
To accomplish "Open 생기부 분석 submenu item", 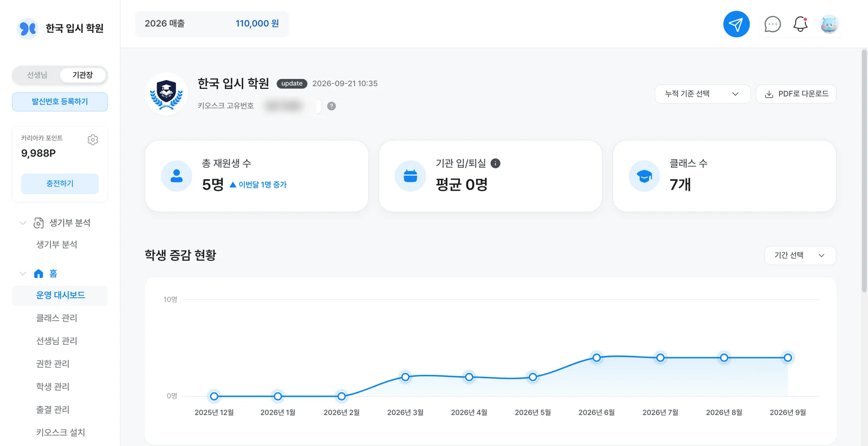I will click(x=57, y=244).
